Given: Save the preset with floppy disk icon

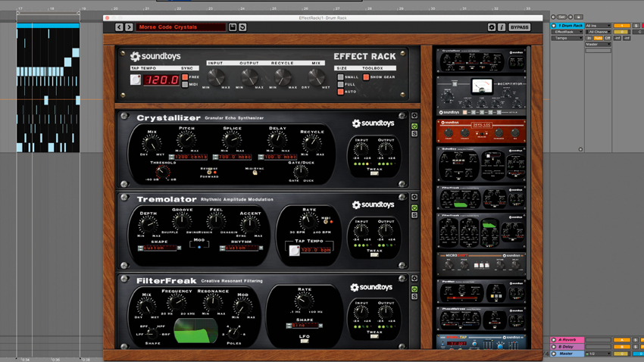Looking at the screenshot, I should [x=233, y=27].
